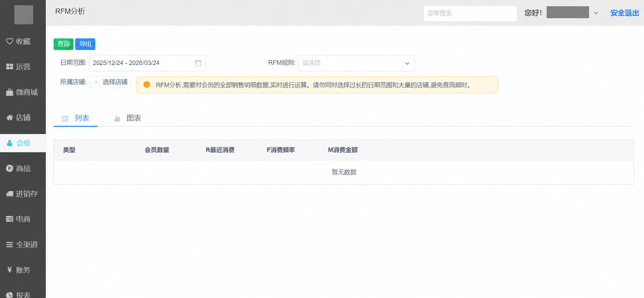This screenshot has height=298, width=644.
Task: Click the lines icon beside 全渠道
Action: point(9,245)
